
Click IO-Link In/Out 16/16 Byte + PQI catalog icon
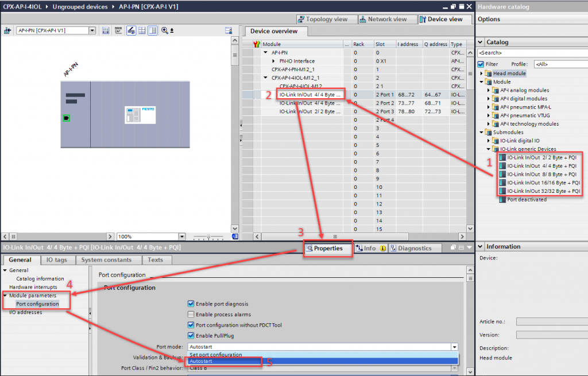pos(502,183)
